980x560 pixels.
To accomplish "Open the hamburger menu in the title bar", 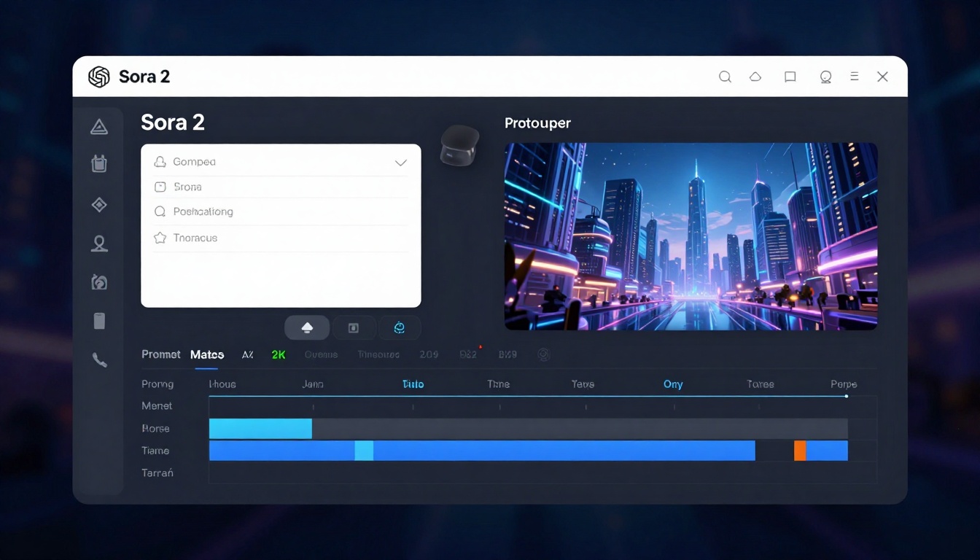I will [x=854, y=77].
